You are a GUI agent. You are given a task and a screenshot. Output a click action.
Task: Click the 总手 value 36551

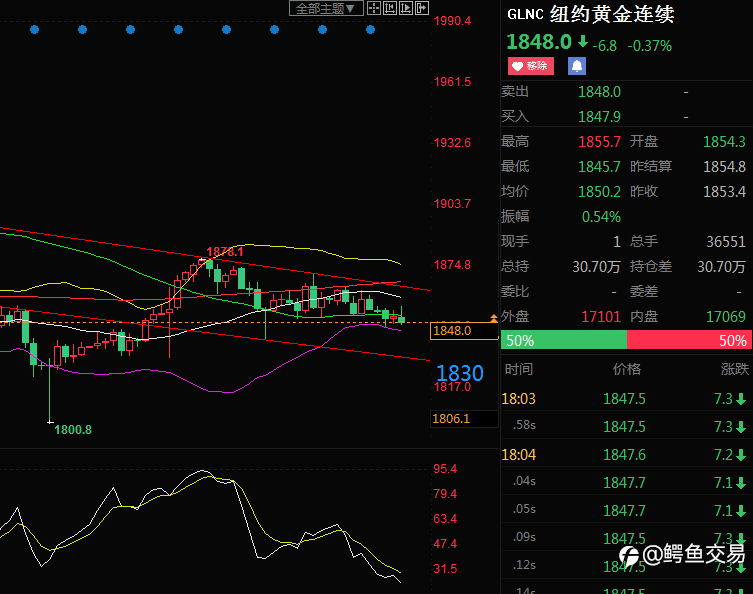click(726, 242)
